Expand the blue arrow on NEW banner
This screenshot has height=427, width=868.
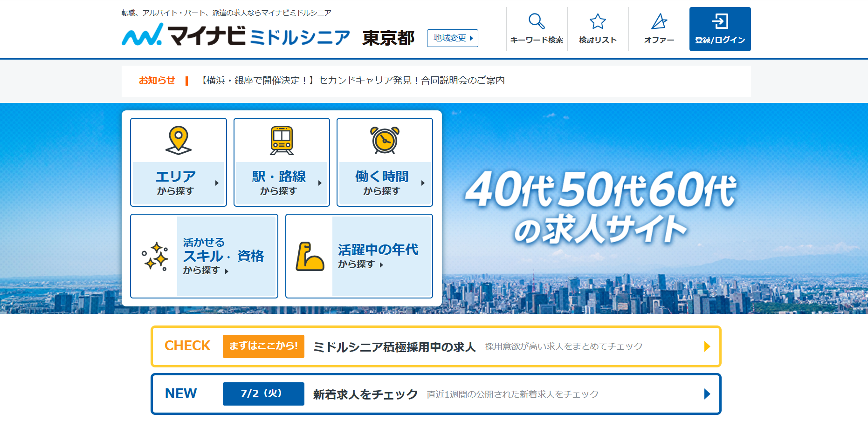click(x=707, y=394)
